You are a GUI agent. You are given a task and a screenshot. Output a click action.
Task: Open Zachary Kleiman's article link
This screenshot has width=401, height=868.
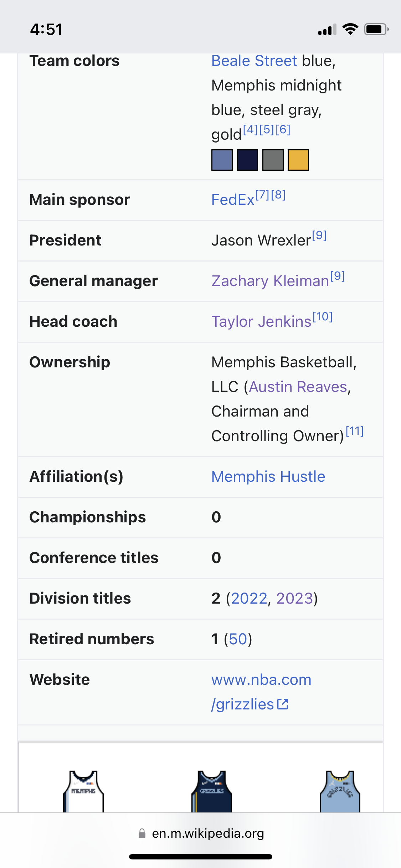click(x=270, y=281)
